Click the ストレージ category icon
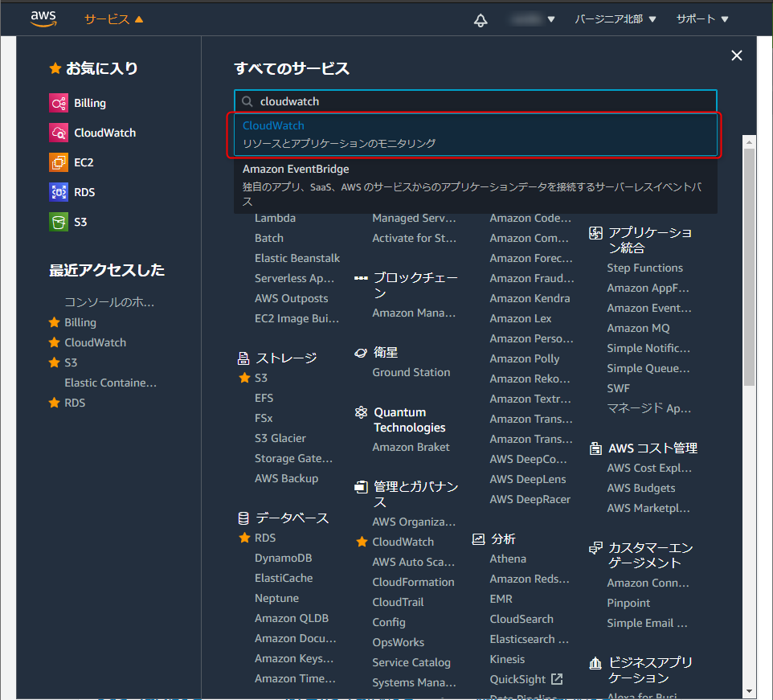The height and width of the screenshot is (700, 773). (243, 358)
